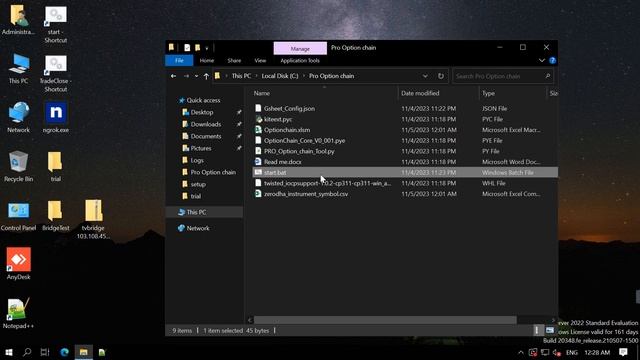Open the File ribbon tab
Viewport: 640px width, 360px height.
(179, 60)
